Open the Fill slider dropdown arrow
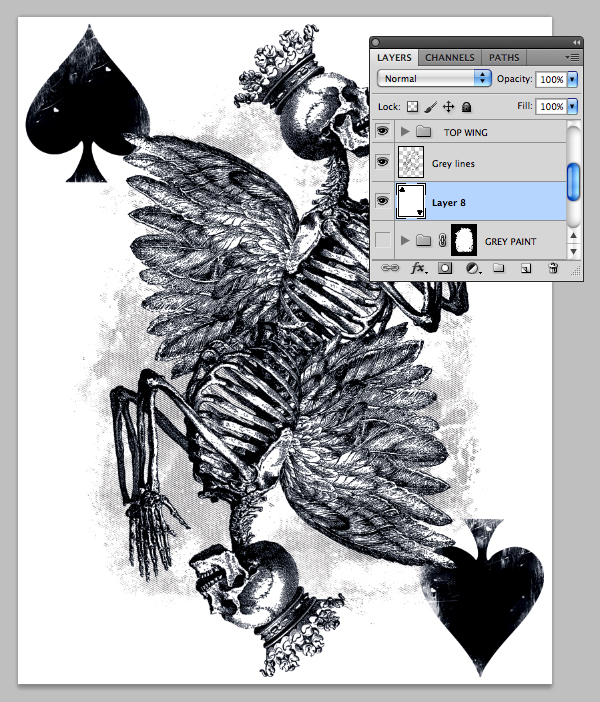 pyautogui.click(x=572, y=107)
